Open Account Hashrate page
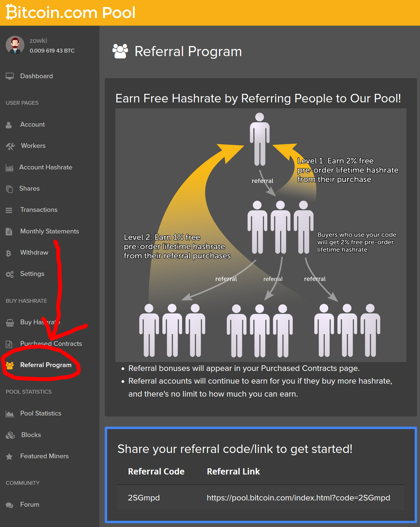The width and height of the screenshot is (420, 527). [46, 167]
